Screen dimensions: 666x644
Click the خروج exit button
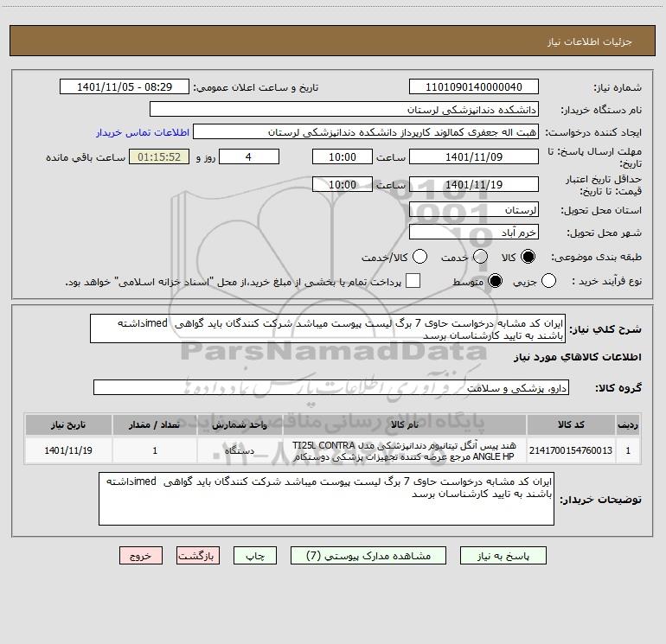[141, 556]
